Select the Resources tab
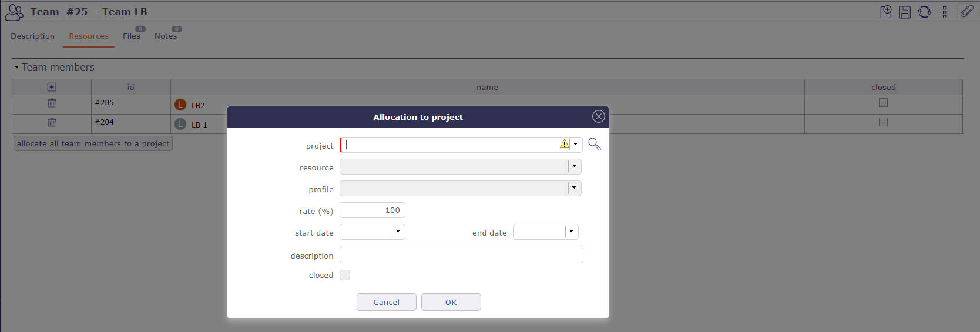This screenshot has width=980, height=332. [x=89, y=36]
